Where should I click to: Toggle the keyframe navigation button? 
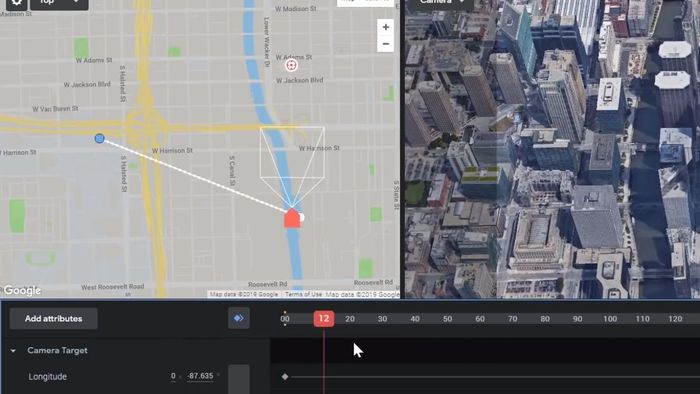click(239, 318)
